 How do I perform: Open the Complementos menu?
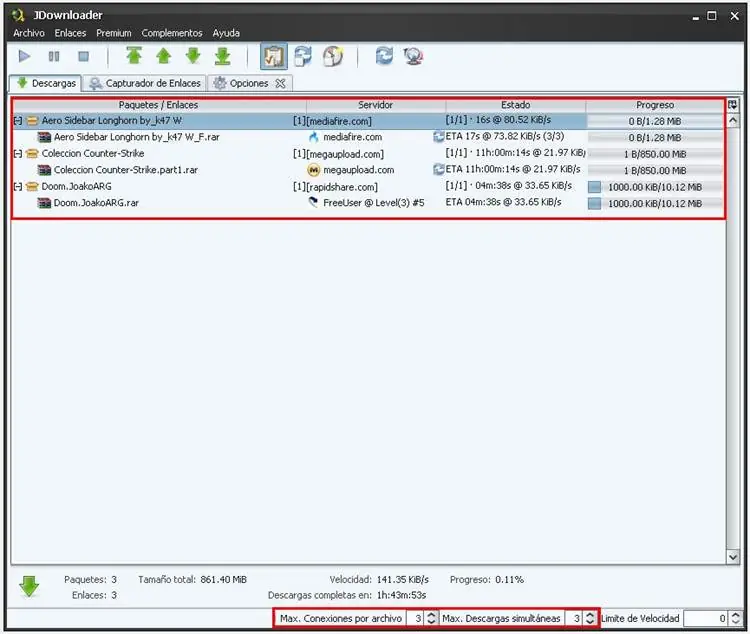pyautogui.click(x=172, y=33)
